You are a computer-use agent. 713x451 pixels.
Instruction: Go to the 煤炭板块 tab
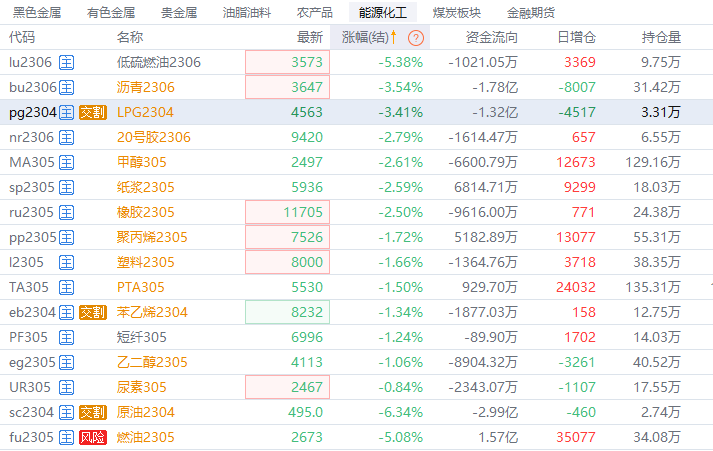click(457, 12)
